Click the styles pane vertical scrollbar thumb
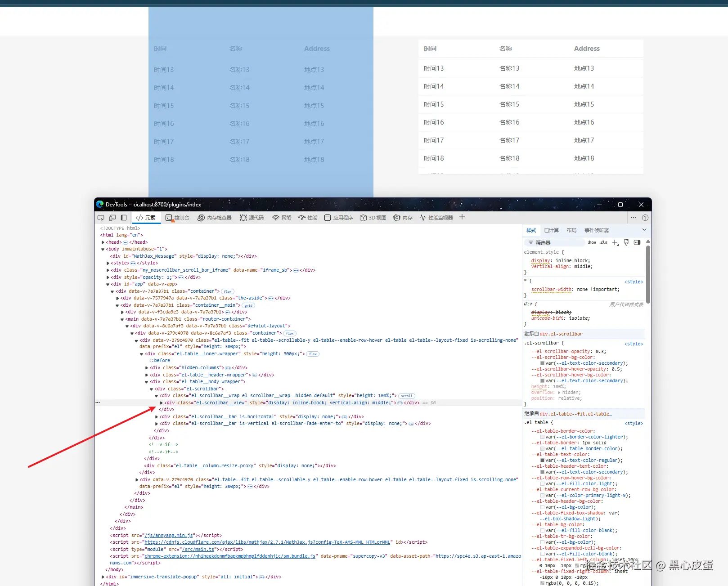This screenshot has width=728, height=586. [648, 274]
